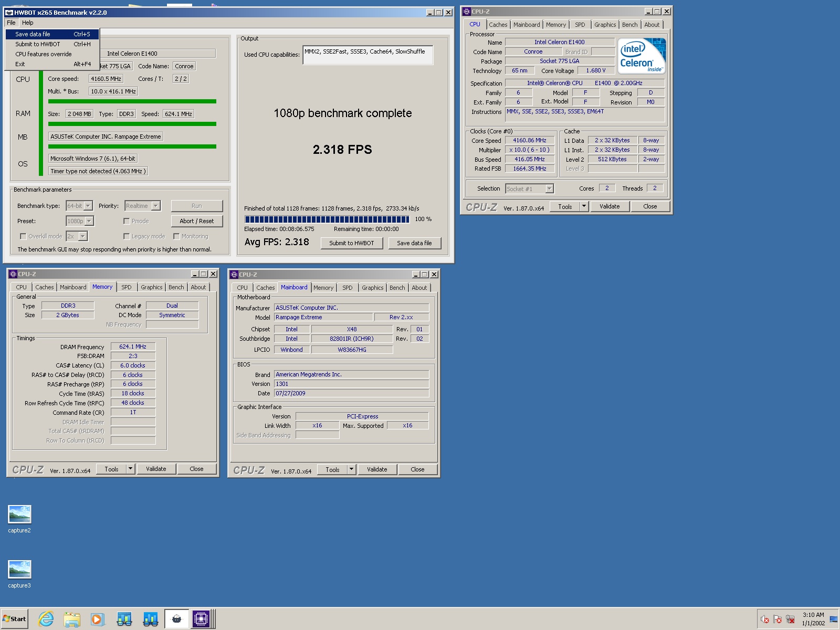The width and height of the screenshot is (840, 630).
Task: Click Validate in CPU-Z CPU window
Action: 610,206
